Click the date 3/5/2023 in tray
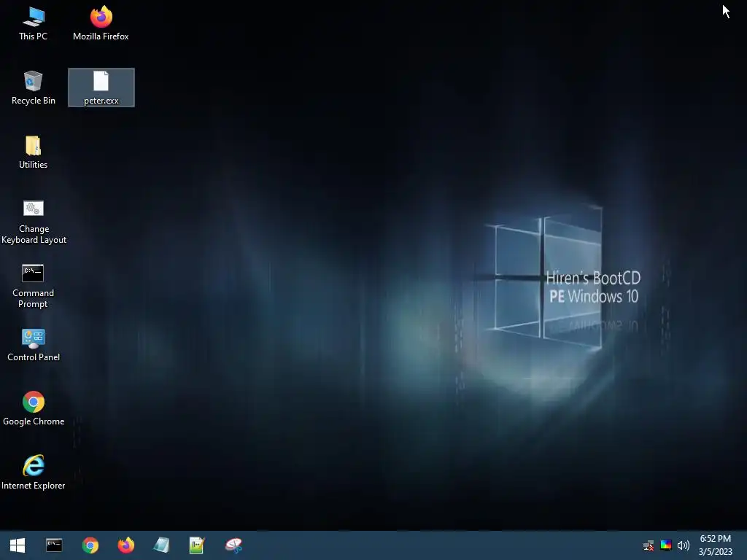 click(715, 552)
